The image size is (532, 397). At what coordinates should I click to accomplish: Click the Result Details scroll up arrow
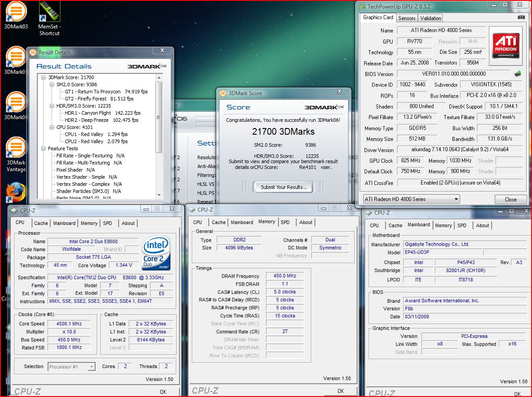pyautogui.click(x=159, y=78)
